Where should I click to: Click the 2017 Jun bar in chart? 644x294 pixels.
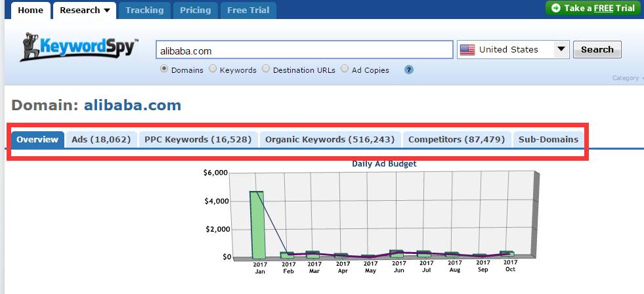click(396, 254)
